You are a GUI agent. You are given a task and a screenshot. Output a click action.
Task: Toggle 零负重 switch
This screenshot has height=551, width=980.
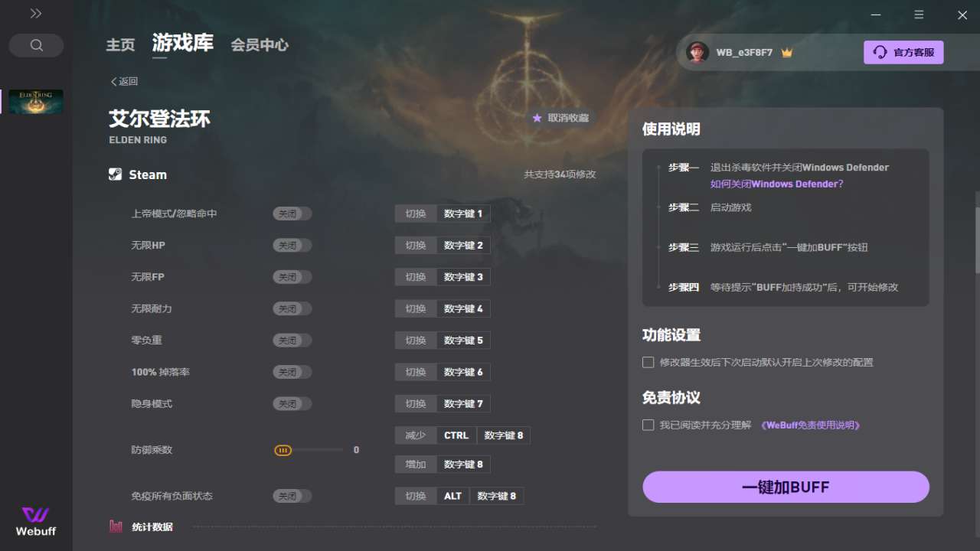292,341
